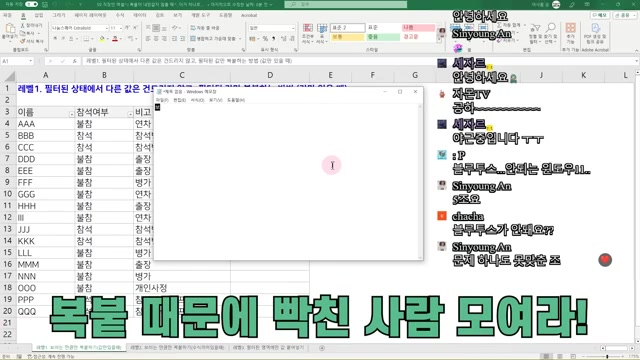Click the Excel search box
The image size is (640, 360).
pos(346,4)
